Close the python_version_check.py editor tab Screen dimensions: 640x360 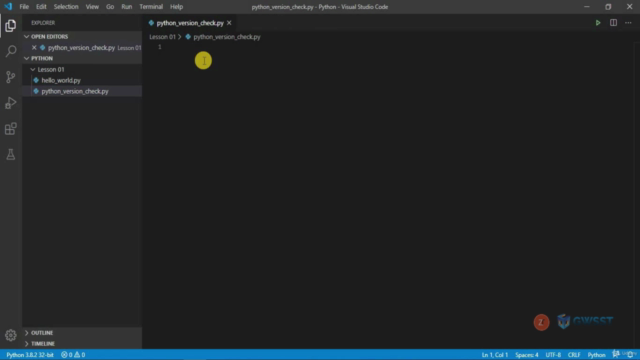229,23
